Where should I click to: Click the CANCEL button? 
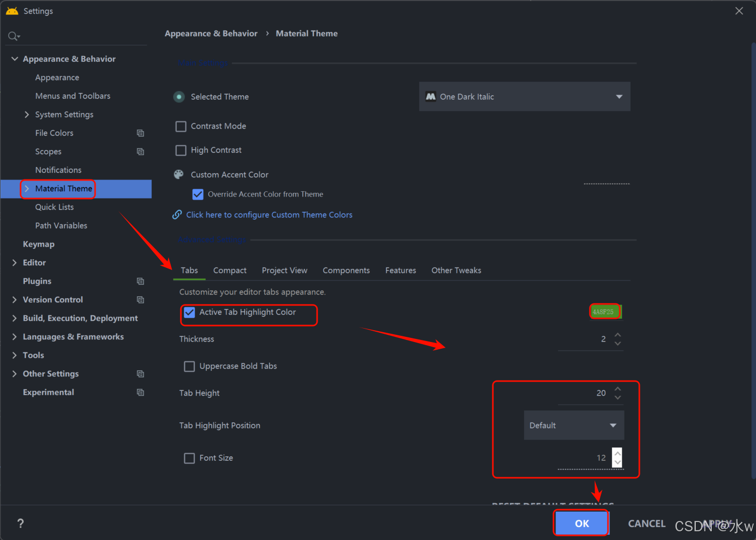tap(647, 523)
